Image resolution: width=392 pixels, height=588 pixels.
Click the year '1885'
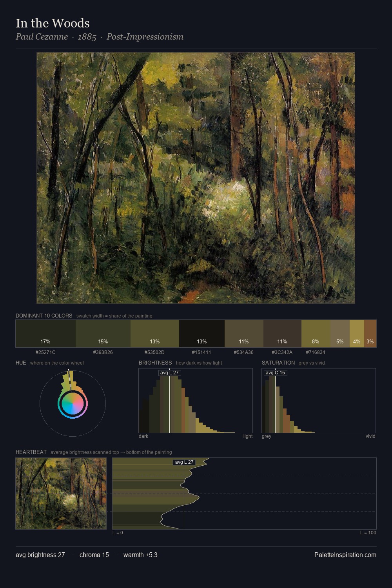[87, 37]
